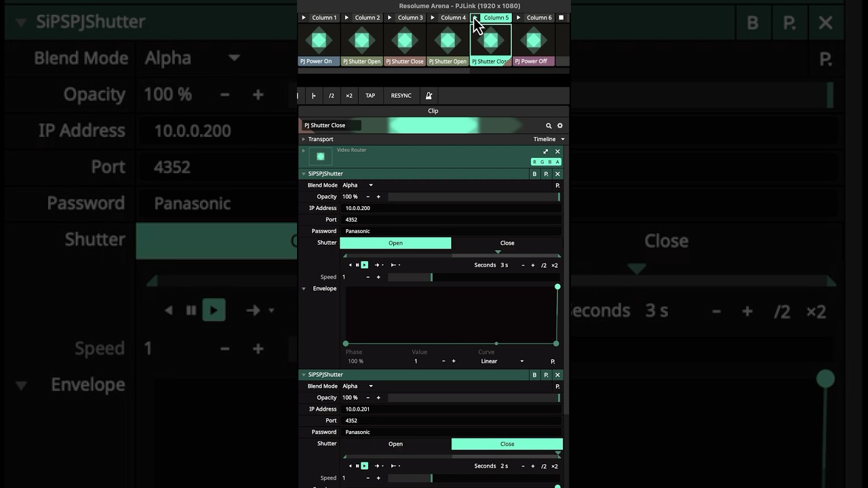
Task: Click the IP Address field showing 10.0.0.200
Action: tap(450, 208)
